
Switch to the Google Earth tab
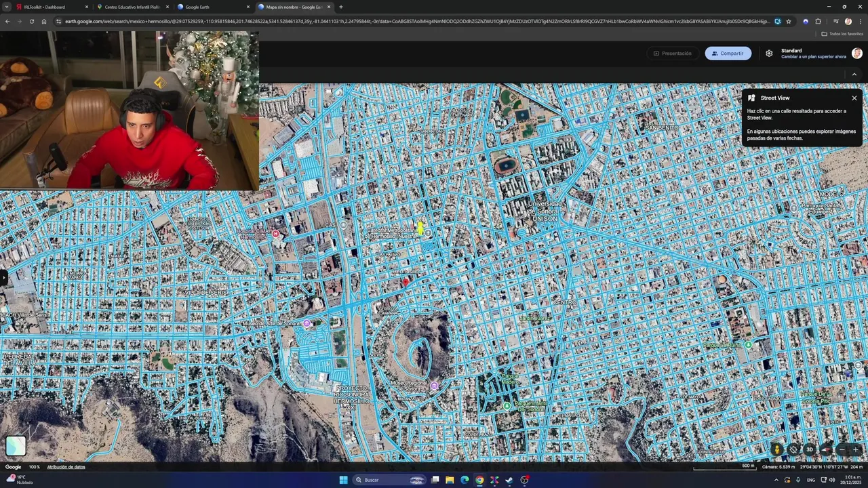pyautogui.click(x=213, y=7)
